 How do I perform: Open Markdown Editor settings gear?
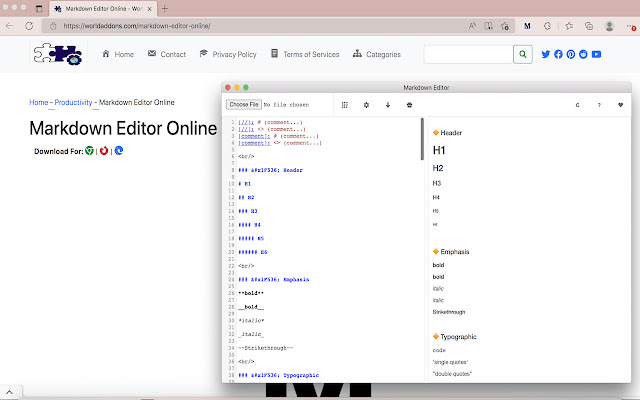coord(366,105)
